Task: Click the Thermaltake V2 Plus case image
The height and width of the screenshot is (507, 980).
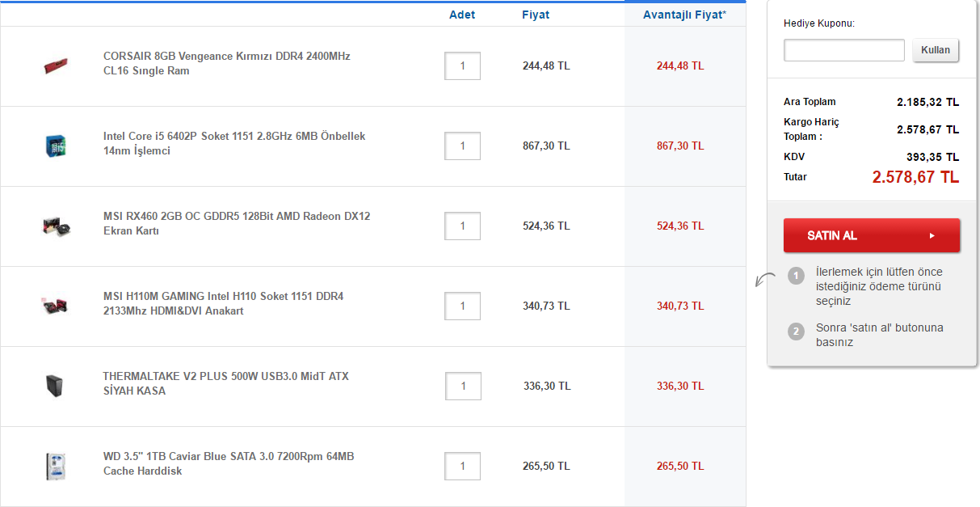Action: pos(56,385)
